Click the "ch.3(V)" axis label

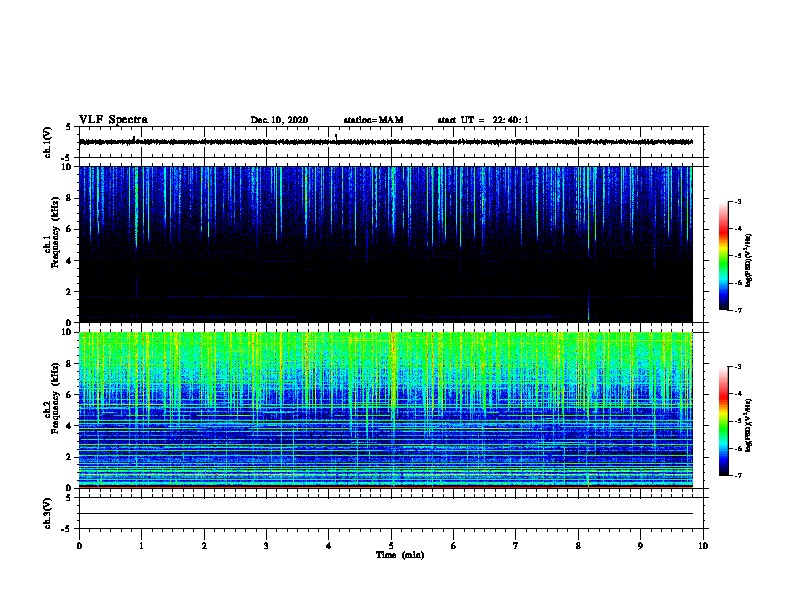pyautogui.click(x=47, y=514)
